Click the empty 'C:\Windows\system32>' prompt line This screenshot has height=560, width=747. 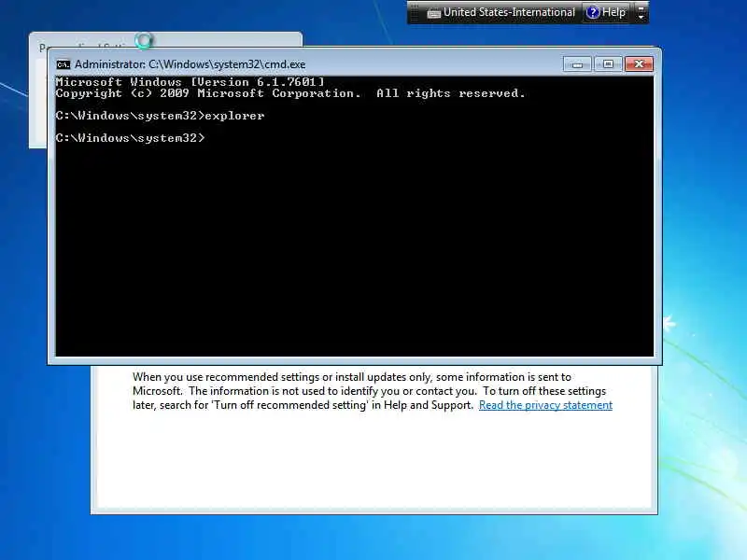(x=130, y=138)
